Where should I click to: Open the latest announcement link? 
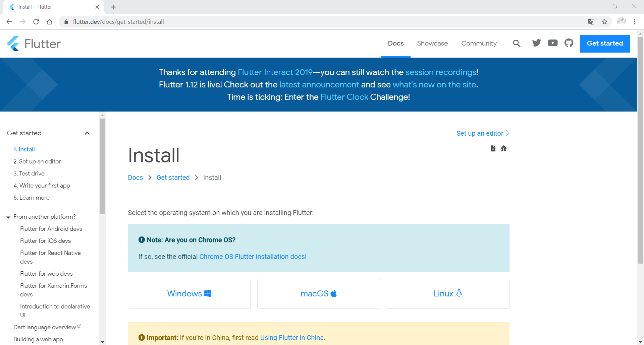tap(319, 85)
